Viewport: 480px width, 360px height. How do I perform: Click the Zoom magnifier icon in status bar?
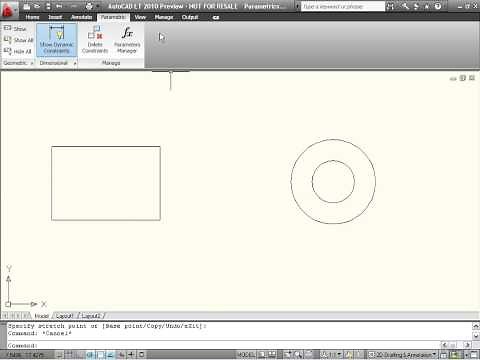pyautogui.click(x=298, y=354)
